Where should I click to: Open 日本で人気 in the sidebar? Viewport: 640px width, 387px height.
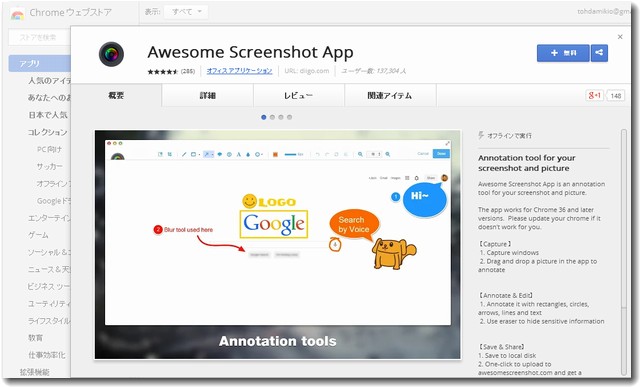(48, 115)
